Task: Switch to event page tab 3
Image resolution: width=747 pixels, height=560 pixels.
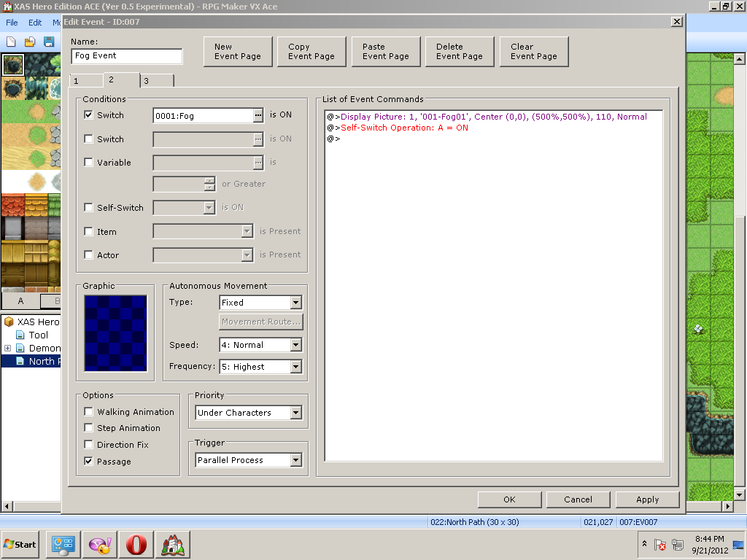Action: pyautogui.click(x=155, y=82)
